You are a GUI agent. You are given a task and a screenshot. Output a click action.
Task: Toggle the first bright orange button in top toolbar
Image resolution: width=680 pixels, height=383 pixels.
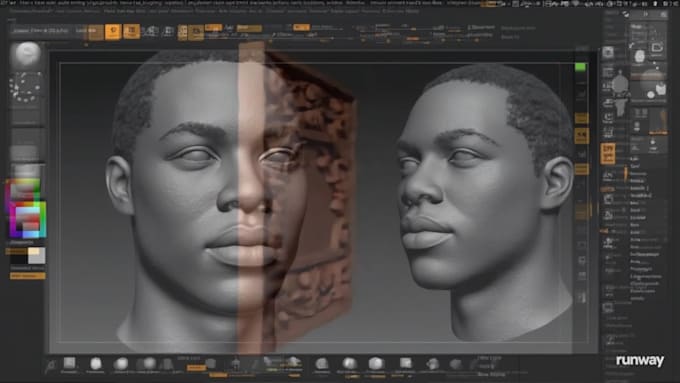113,31
